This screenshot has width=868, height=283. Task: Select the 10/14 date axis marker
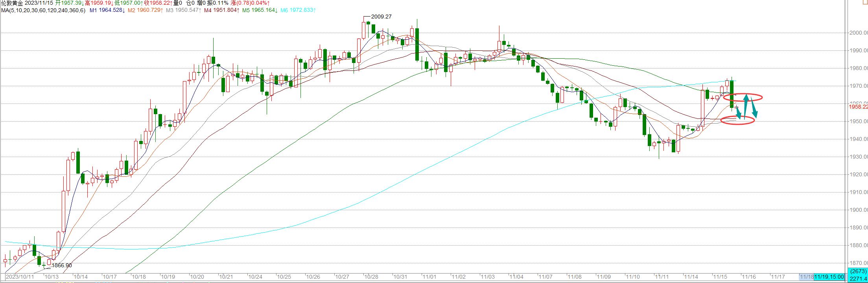pyautogui.click(x=81, y=277)
